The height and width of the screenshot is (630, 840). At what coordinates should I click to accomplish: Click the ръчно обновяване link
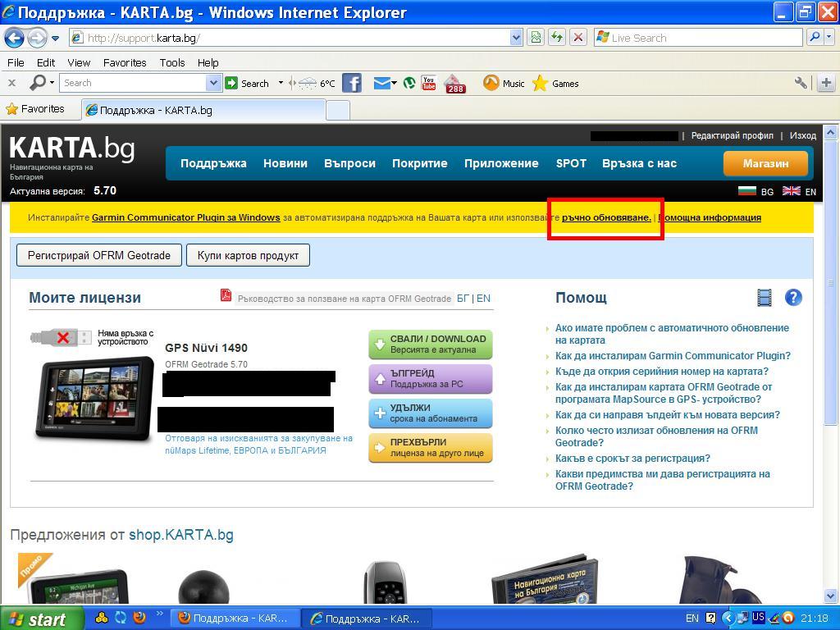[606, 217]
